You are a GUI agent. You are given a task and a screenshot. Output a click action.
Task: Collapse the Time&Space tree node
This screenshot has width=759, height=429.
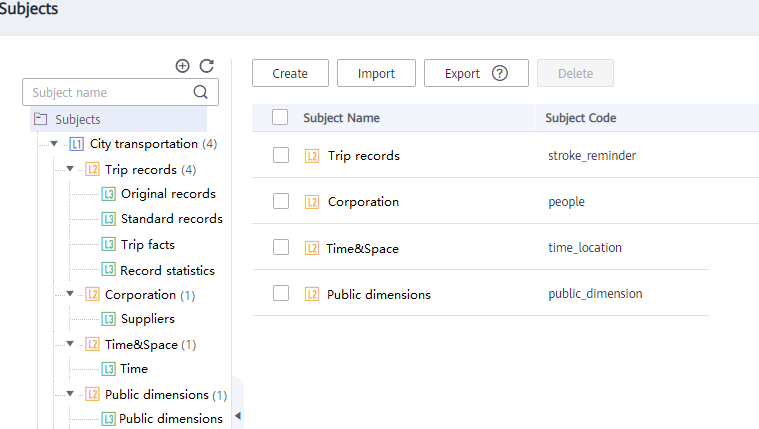tap(70, 343)
